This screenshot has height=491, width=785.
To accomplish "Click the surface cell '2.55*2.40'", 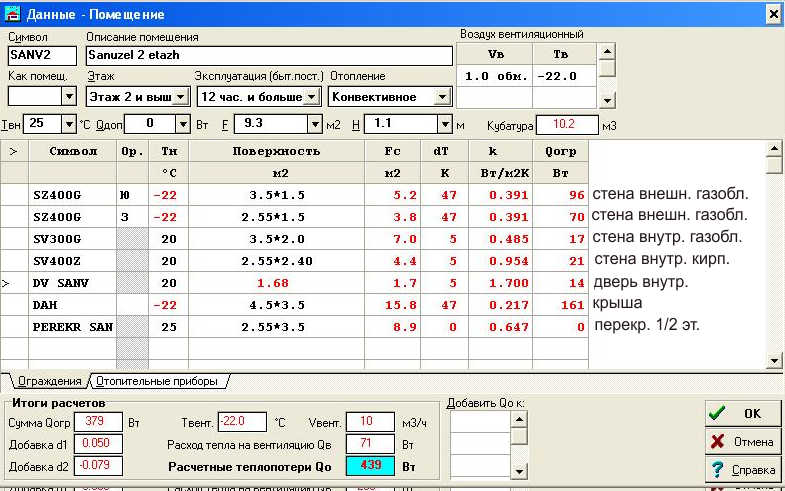I will [x=276, y=261].
